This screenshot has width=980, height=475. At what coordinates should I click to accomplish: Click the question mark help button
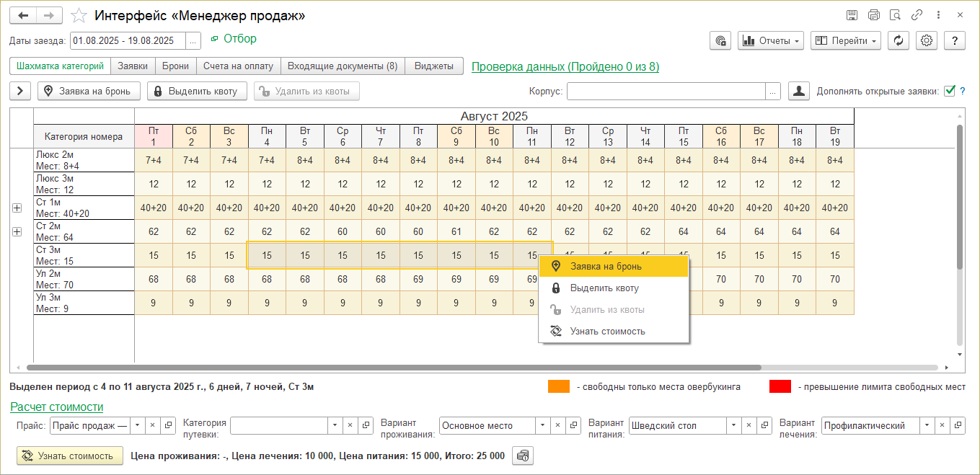[x=955, y=40]
